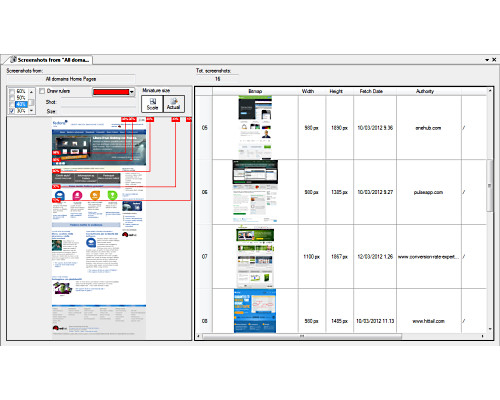Uncheck the 30% fold marker checkbox
500x400 pixels.
point(12,111)
